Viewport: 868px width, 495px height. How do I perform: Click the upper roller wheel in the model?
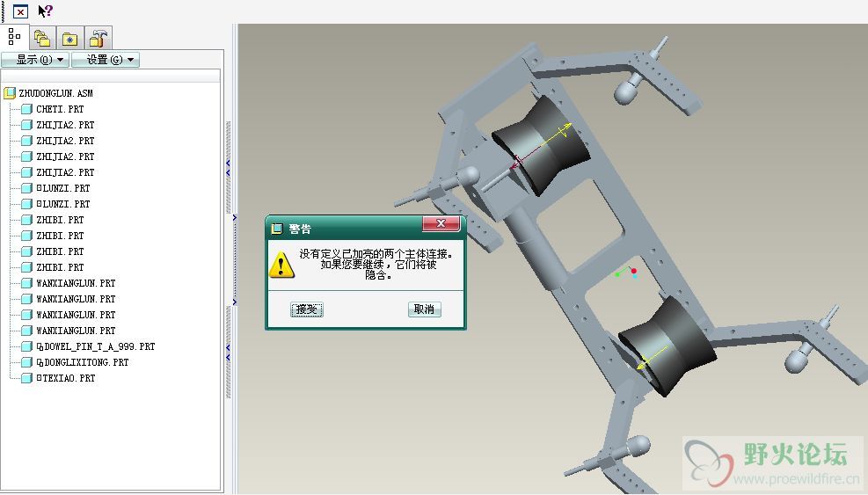pos(540,145)
